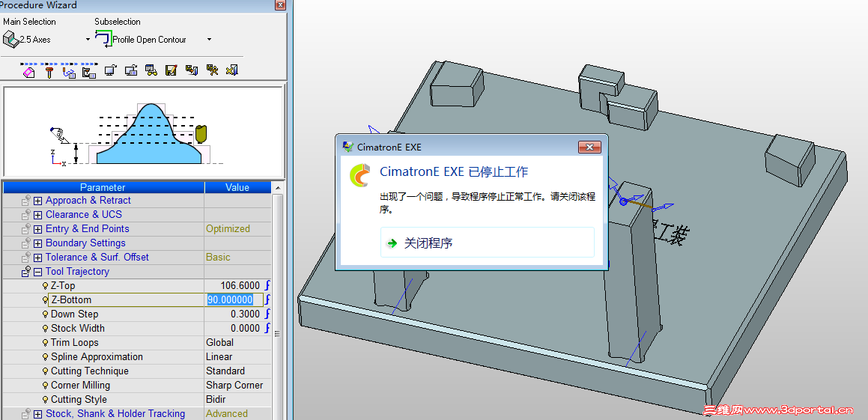
Task: Click the save-with-pencil disk icon
Action: pos(171,70)
